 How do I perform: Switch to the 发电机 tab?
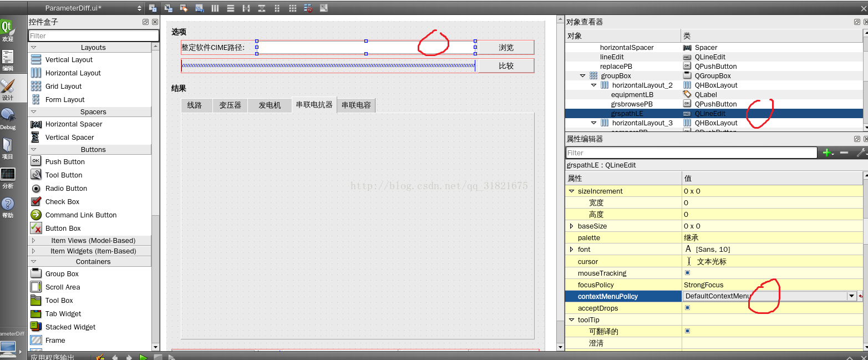[x=270, y=105]
